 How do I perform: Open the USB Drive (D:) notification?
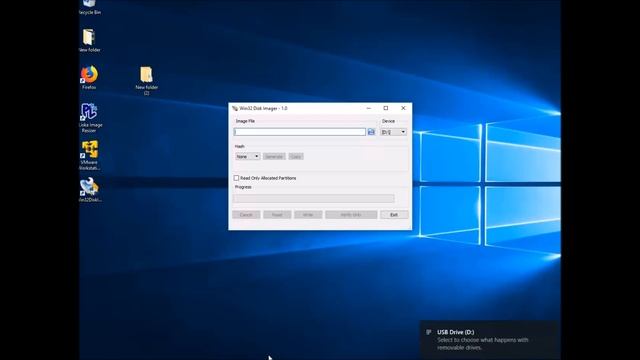[x=489, y=340]
